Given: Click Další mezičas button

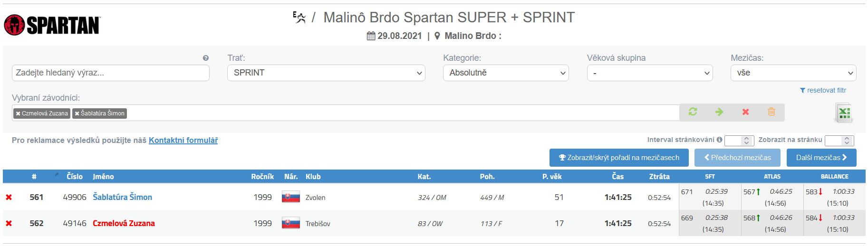Looking at the screenshot, I should click(x=821, y=158).
